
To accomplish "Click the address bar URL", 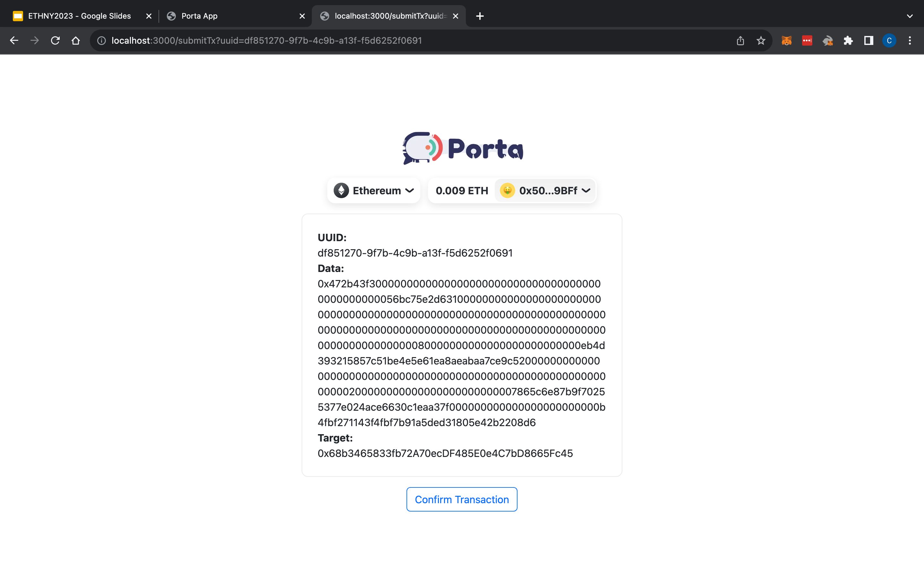I will tap(267, 40).
